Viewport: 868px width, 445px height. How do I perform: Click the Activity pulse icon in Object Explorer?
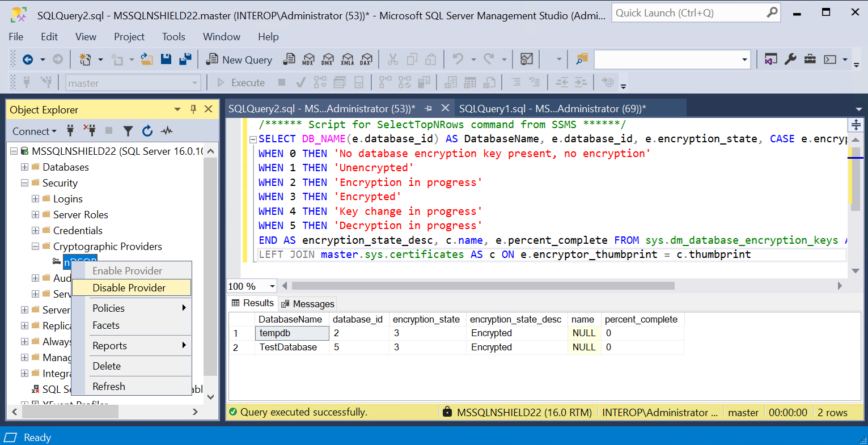[167, 131]
